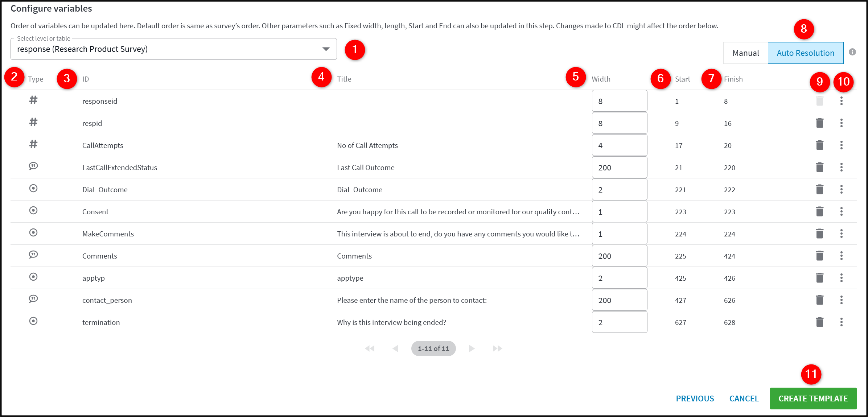This screenshot has height=417, width=868.
Task: Open kebab menu for Comments row
Action: pos(842,256)
